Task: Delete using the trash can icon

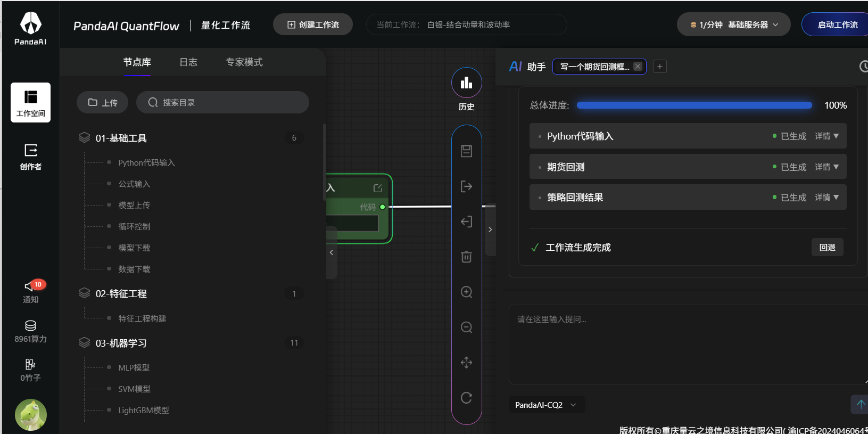Action: click(x=467, y=257)
